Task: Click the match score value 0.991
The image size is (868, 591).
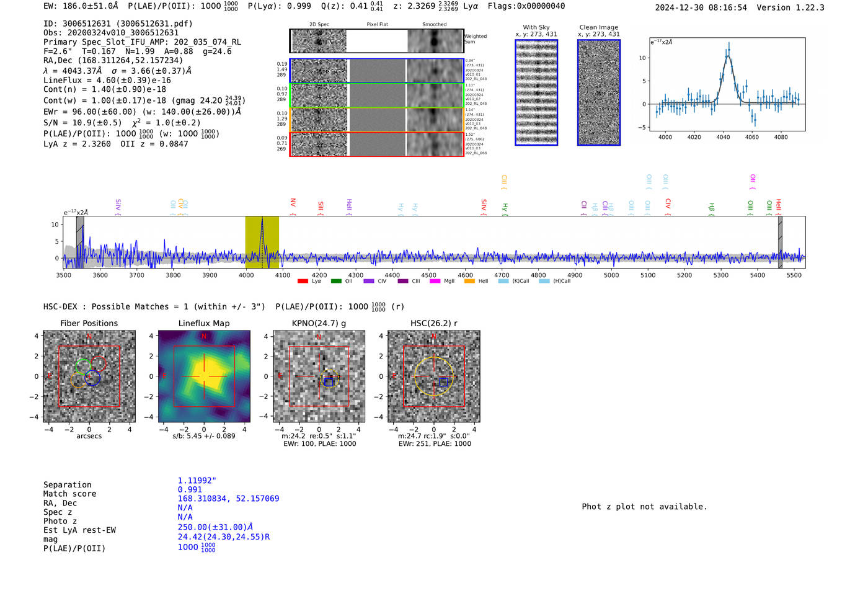Action: [x=190, y=490]
